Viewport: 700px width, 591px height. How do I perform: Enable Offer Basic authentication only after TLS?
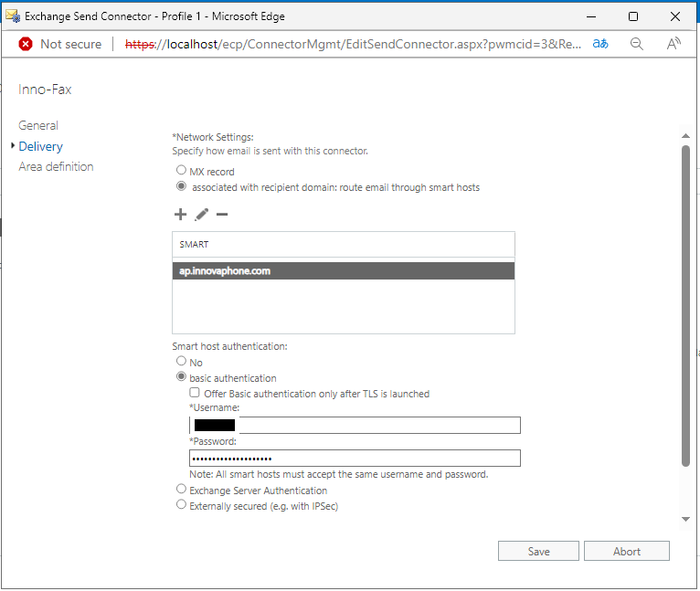[x=195, y=393]
